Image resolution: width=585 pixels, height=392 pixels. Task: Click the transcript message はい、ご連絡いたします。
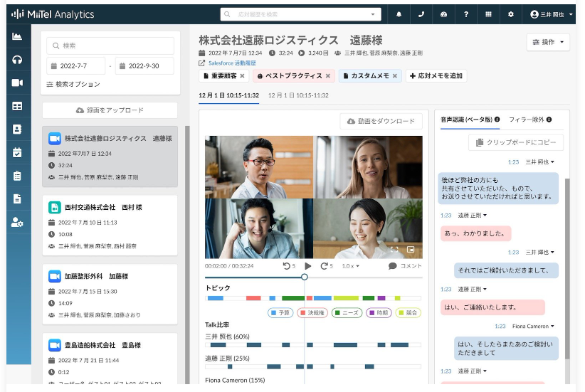pos(492,307)
